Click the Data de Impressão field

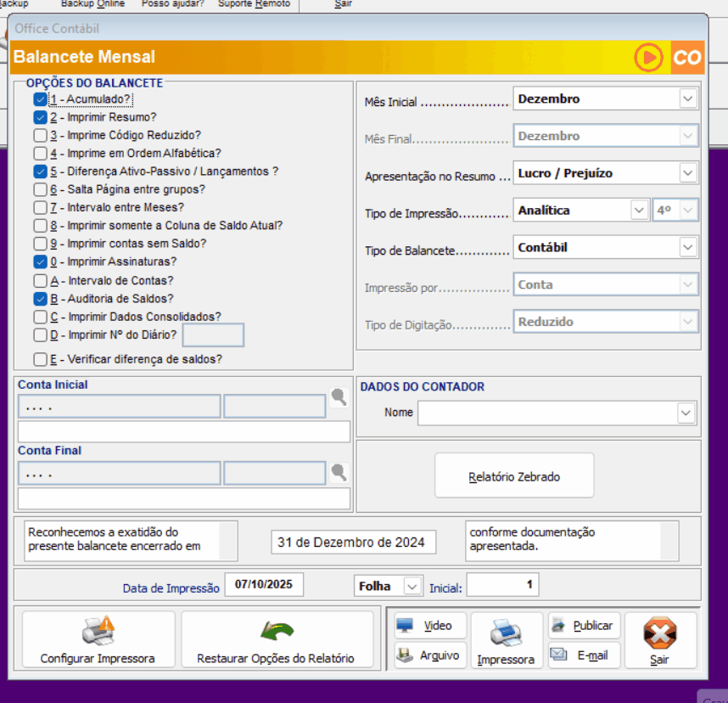pos(263,585)
